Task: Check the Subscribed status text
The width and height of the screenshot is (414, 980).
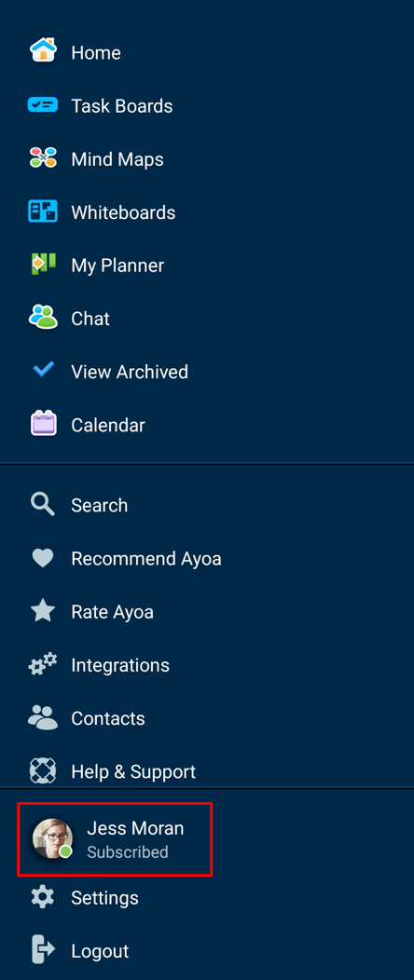Action: [x=128, y=851]
